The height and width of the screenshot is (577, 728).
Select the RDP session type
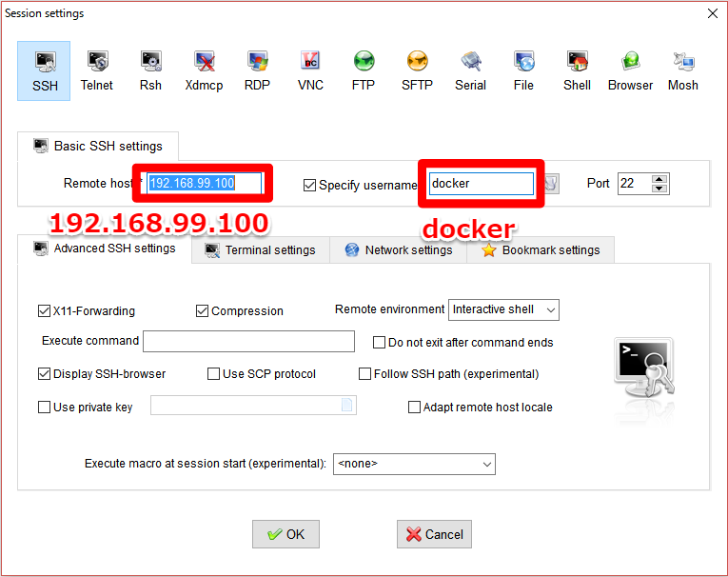[x=257, y=70]
